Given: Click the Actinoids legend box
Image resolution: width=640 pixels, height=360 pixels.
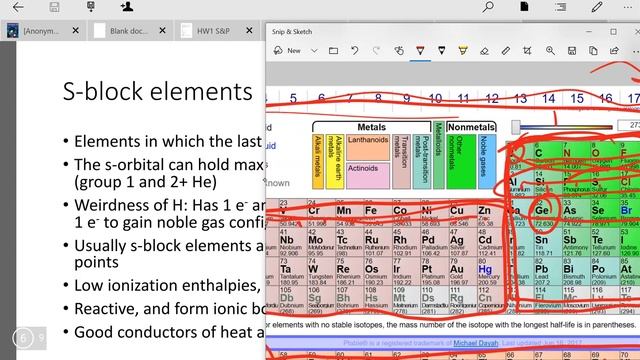Looking at the screenshot, I should coord(368,176).
